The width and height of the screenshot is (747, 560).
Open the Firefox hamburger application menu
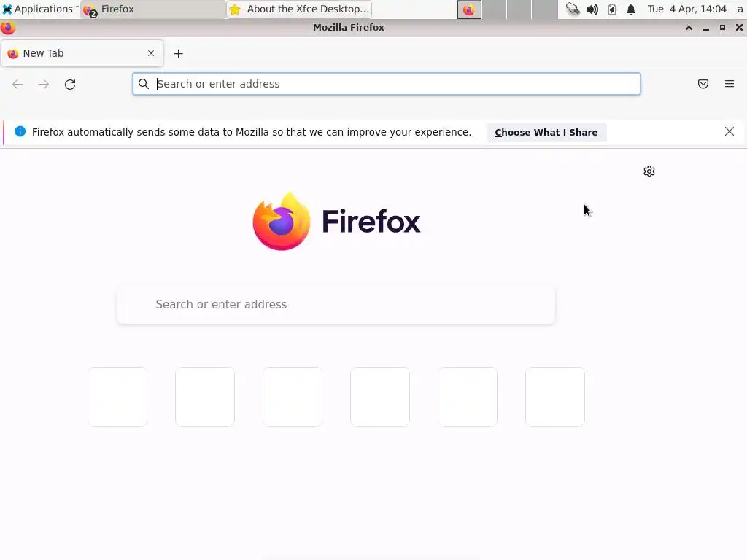point(729,84)
